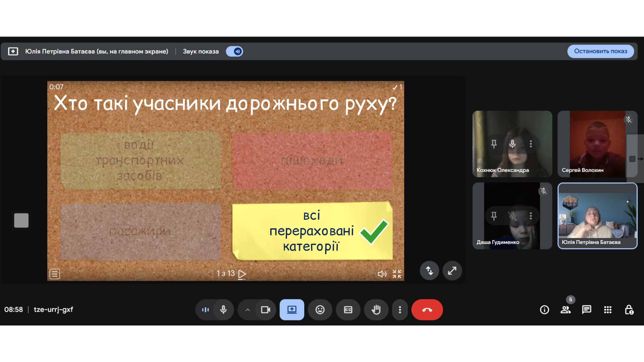This screenshot has width=644, height=362.
Task: Mute the microphone in bottom toolbar
Action: 223,310
